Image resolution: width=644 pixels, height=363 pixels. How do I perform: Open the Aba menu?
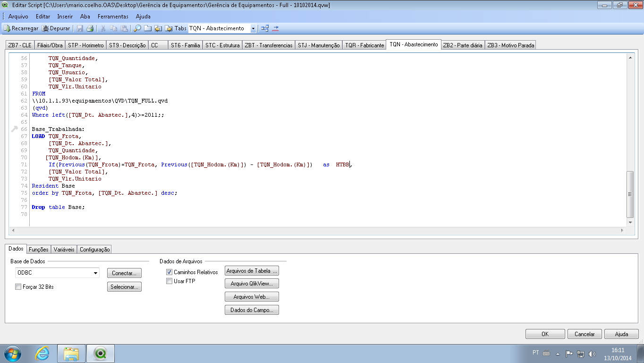[x=85, y=17]
